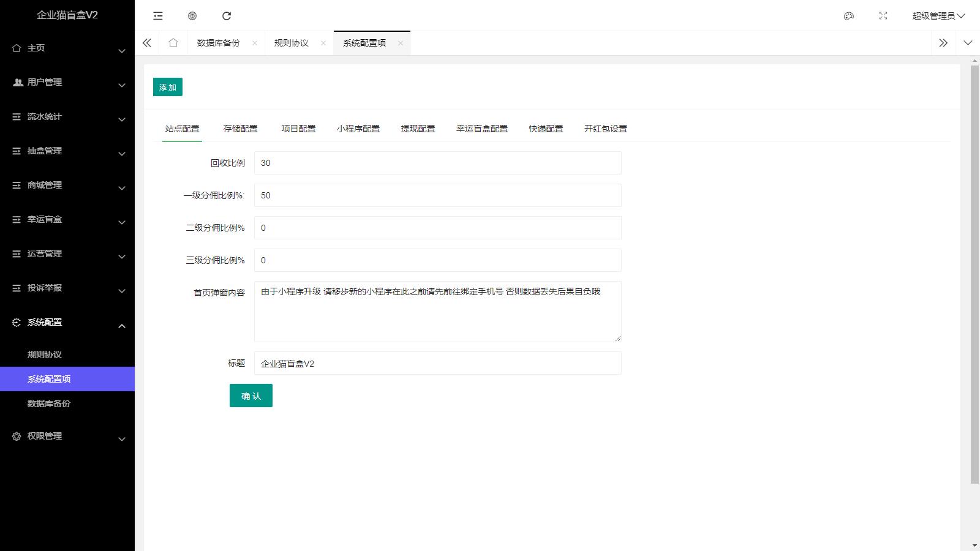Open the 超级管理员 user dropdown
Viewport: 980px width, 551px height.
[x=938, y=16]
